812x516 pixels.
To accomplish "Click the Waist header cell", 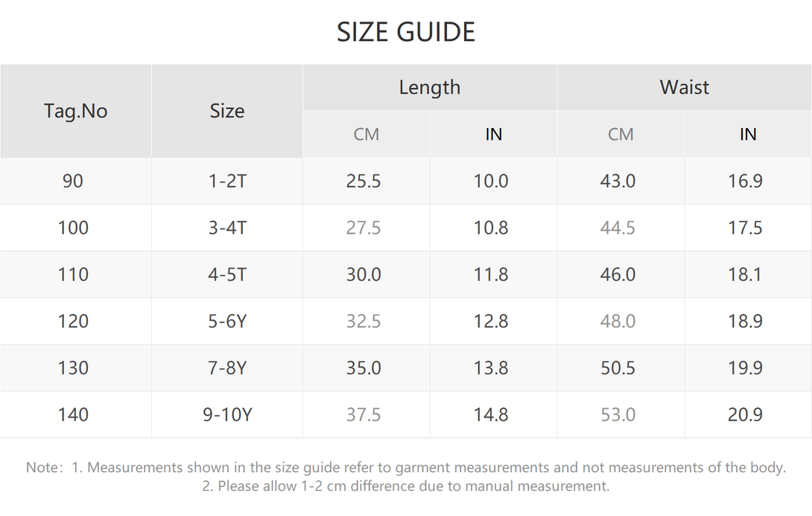I will click(684, 87).
